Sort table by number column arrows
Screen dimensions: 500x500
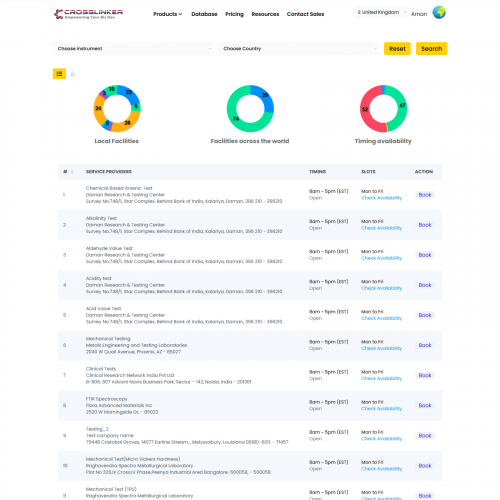tap(72, 172)
